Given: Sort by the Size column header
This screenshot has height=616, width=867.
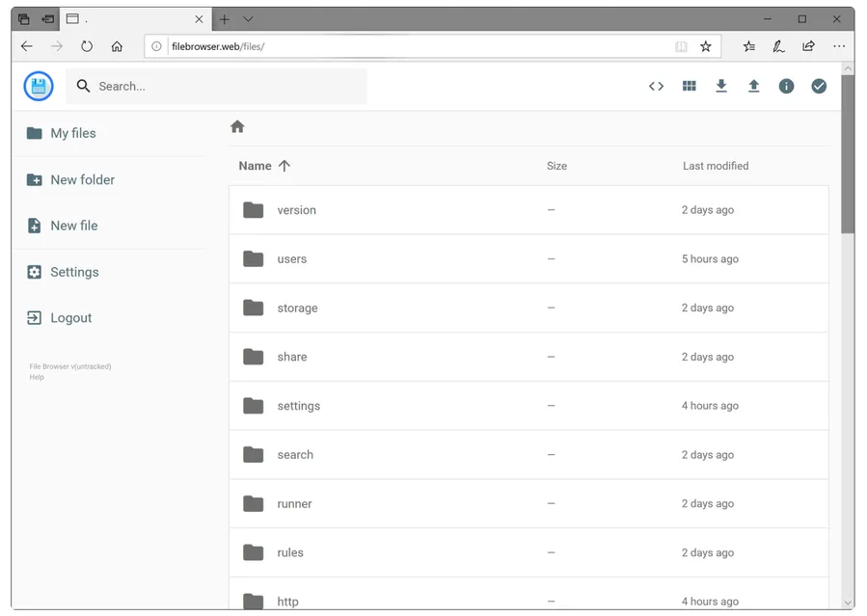Looking at the screenshot, I should point(556,166).
